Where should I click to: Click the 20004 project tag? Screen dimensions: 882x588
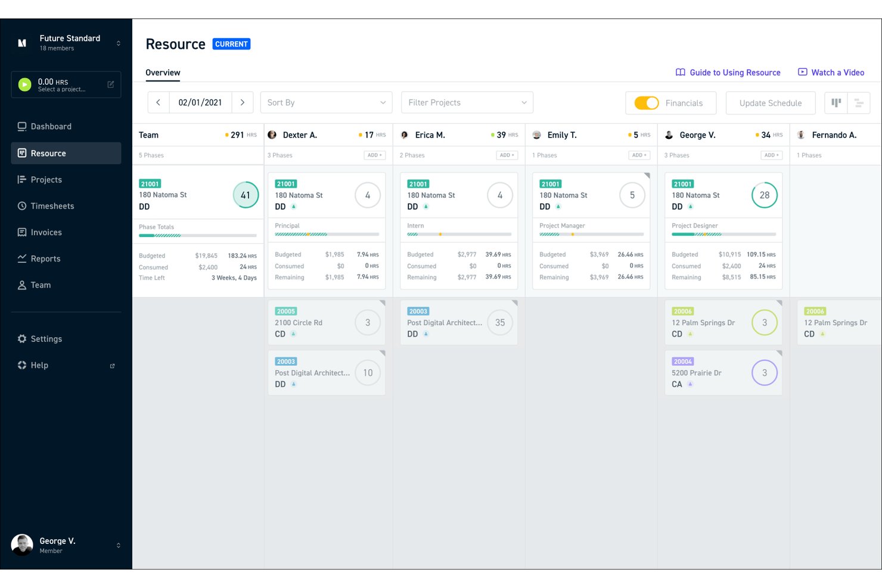683,362
